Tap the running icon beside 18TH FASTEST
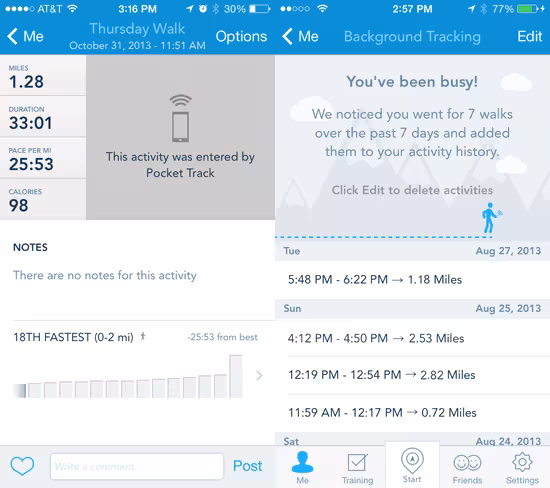 tap(143, 337)
